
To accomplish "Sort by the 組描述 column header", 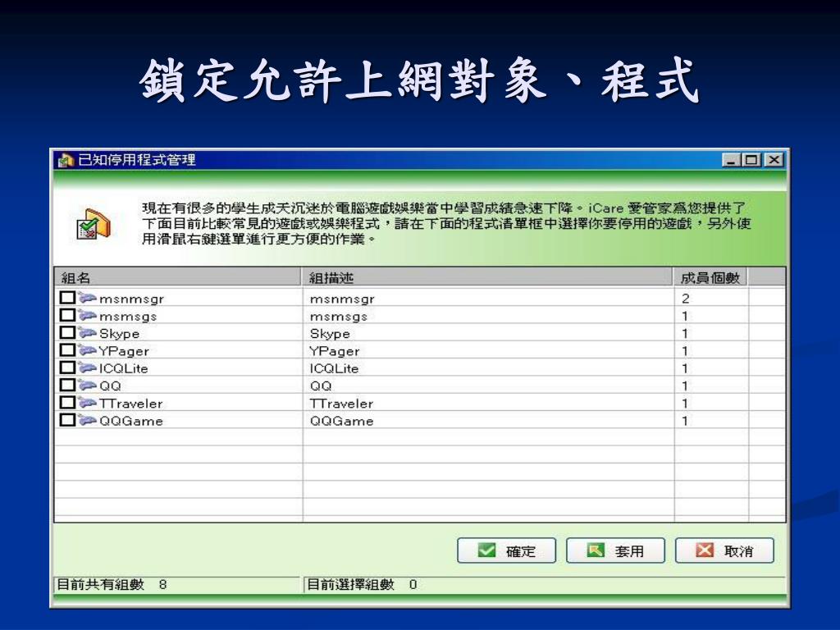I will [487, 277].
